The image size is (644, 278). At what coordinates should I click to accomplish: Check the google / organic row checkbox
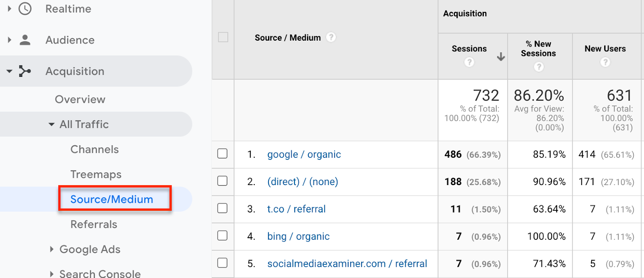[x=223, y=154]
